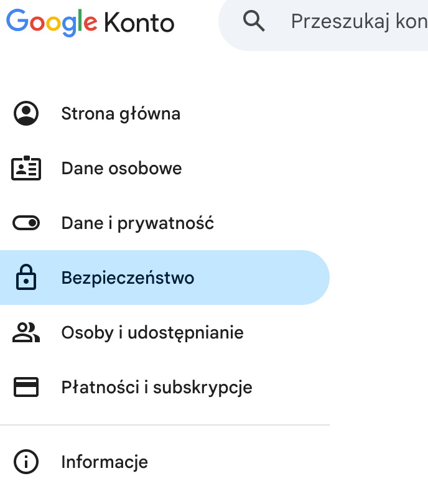Click the Google logo
Viewport: 428px width, 504px height.
pyautogui.click(x=52, y=23)
